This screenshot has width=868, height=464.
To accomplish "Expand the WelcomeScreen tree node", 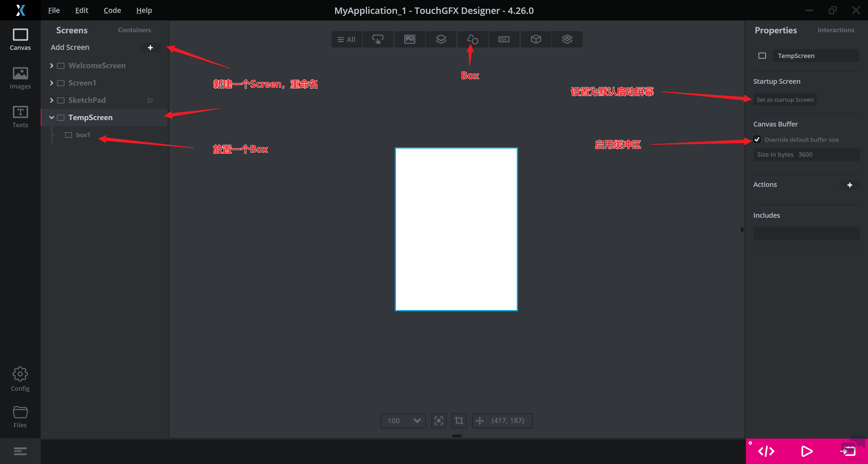I will coord(52,65).
